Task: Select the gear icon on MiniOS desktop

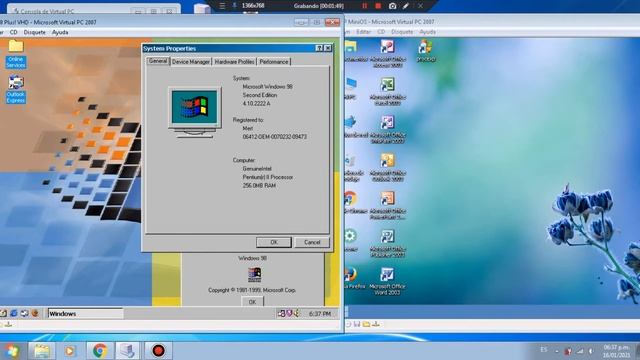Action: (351, 241)
